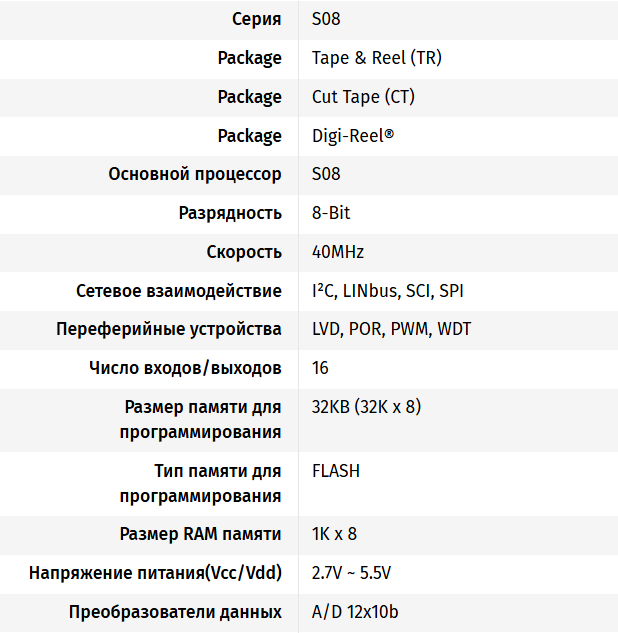This screenshot has height=633, width=618.
Task: Click the Число входов/выходов label
Action: (x=185, y=368)
